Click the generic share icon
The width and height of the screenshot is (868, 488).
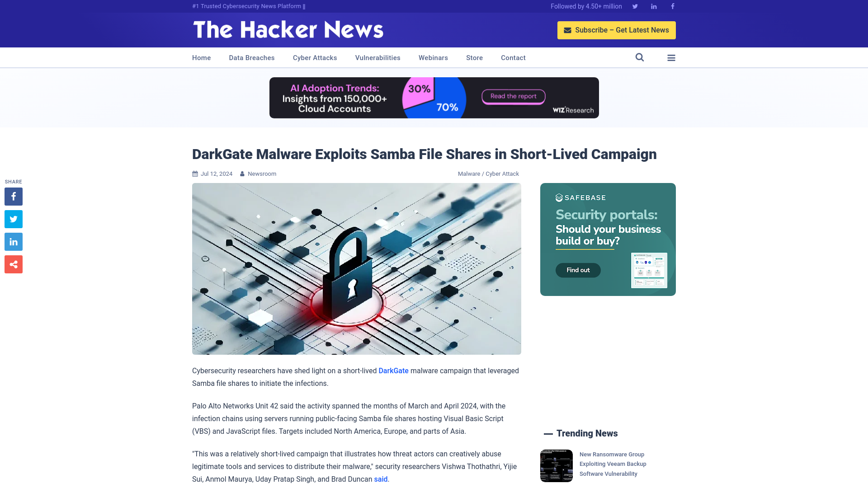pyautogui.click(x=13, y=264)
